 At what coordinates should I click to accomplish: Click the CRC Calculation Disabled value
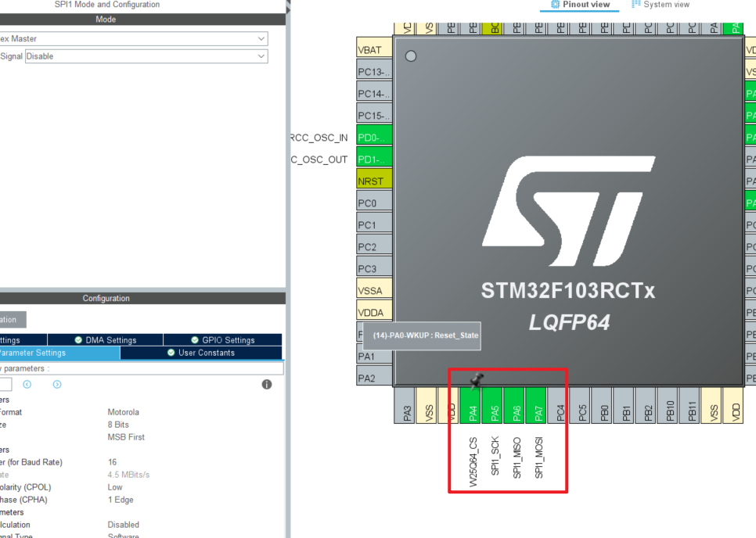[124, 525]
